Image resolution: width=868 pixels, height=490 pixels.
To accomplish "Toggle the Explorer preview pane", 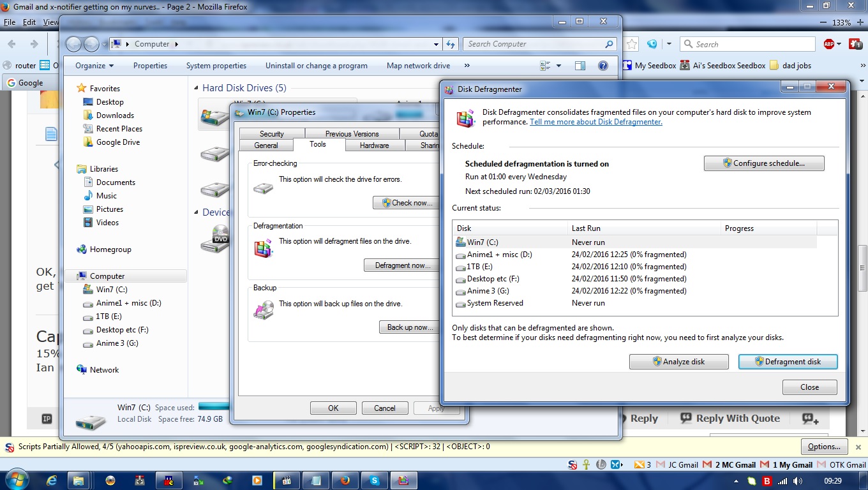I will point(580,66).
